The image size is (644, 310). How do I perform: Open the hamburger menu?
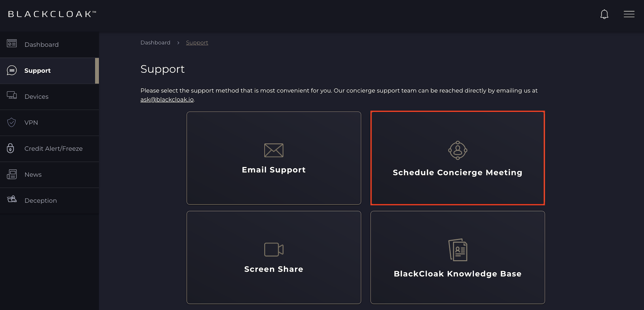629,14
